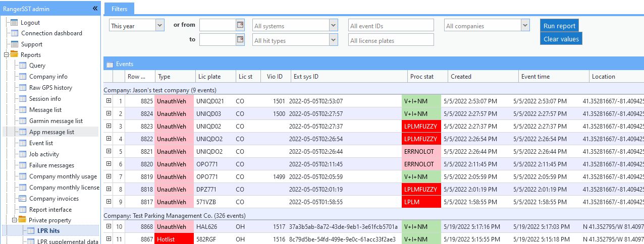Expand row 9 details for 571VZB
Screen dimensions: 644x244
click(x=109, y=201)
